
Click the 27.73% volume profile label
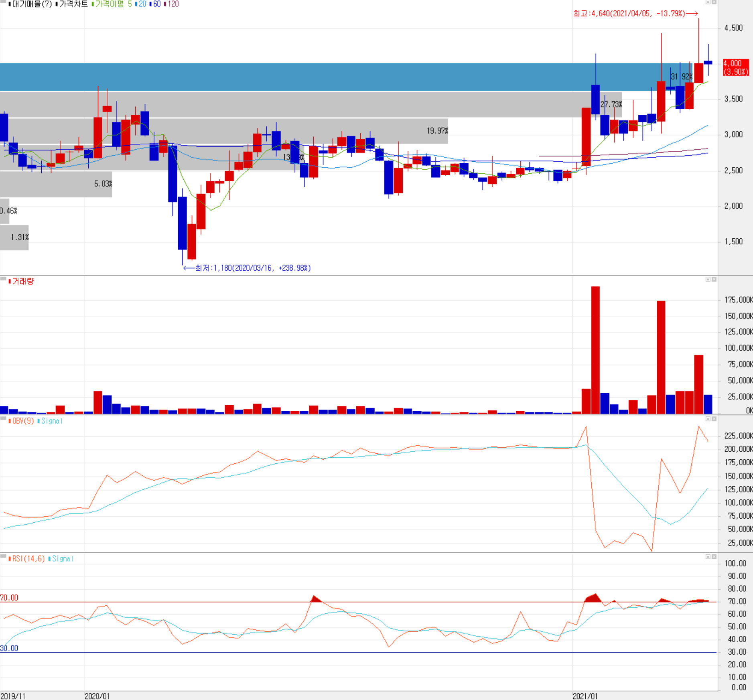pos(611,104)
